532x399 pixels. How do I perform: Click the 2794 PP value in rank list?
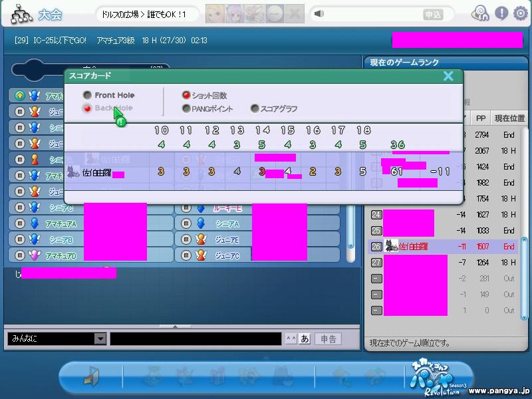[x=481, y=135]
